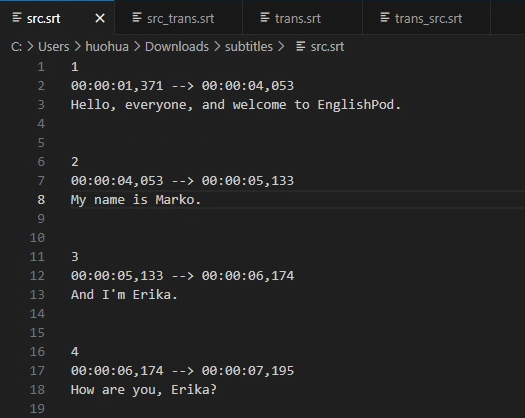Expand the huohua breadcrumb folder
This screenshot has height=418, width=525.
click(107, 47)
